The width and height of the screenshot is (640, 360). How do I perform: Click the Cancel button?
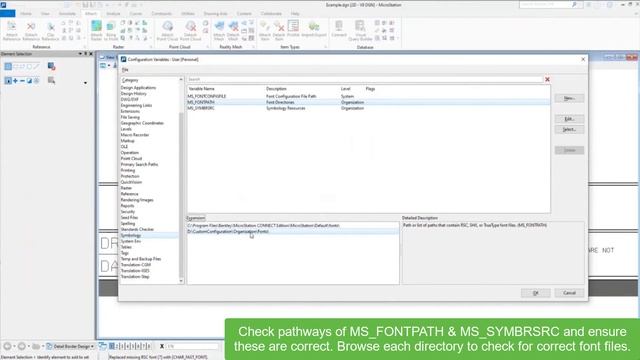pos(569,293)
